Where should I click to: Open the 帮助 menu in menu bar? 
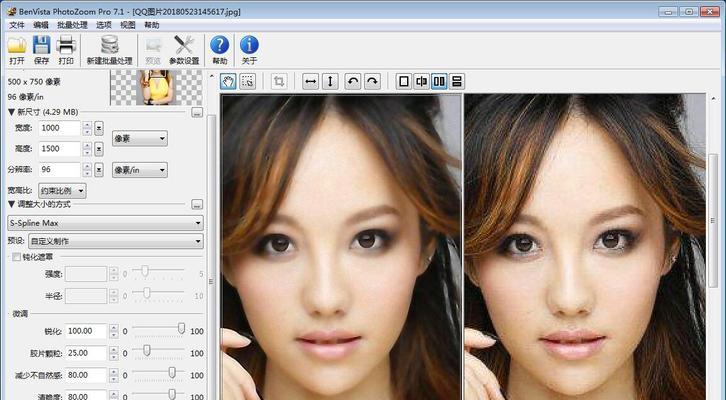click(152, 25)
